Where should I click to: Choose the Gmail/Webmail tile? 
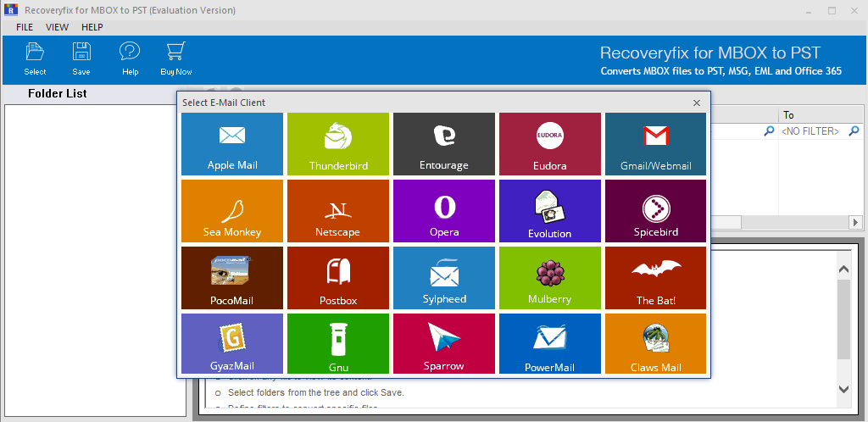pos(655,144)
